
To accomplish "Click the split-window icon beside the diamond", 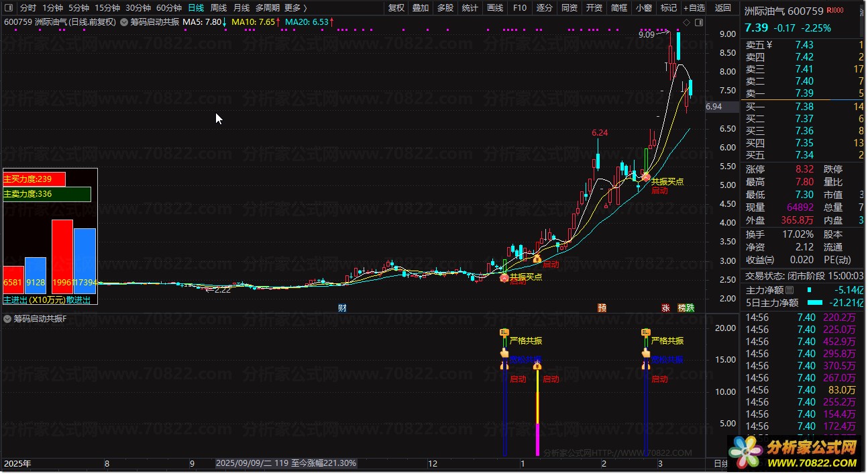I will point(699,22).
